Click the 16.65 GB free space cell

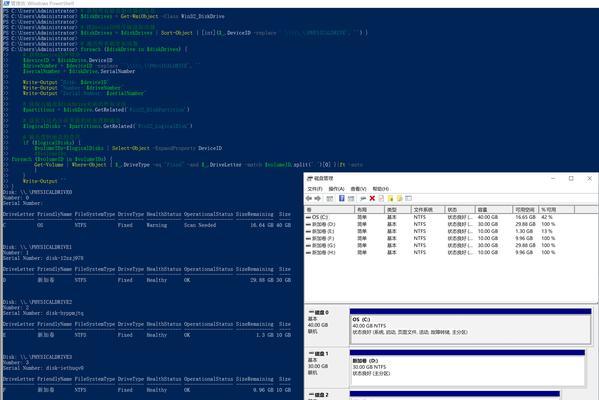(x=525, y=217)
